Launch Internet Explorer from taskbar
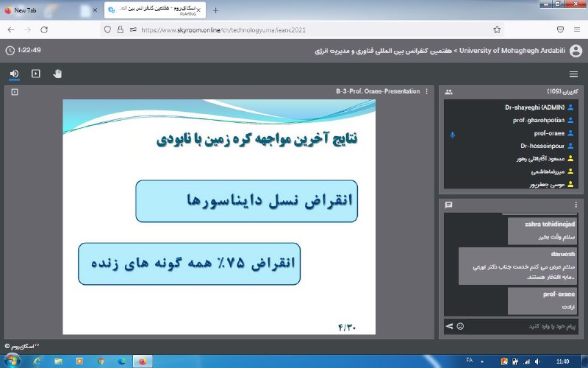The image size is (588, 368). pos(37,361)
